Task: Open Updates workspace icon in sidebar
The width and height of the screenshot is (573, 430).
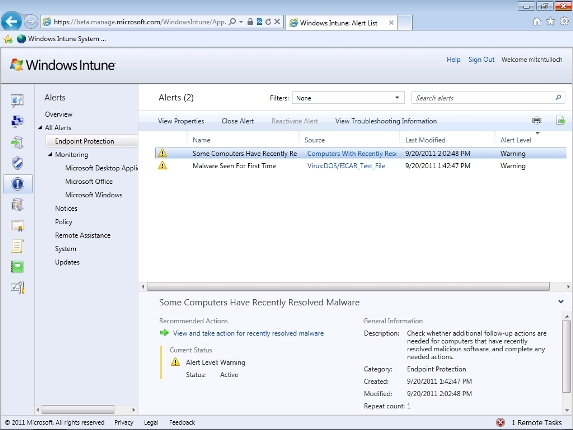Action: pyautogui.click(x=17, y=142)
